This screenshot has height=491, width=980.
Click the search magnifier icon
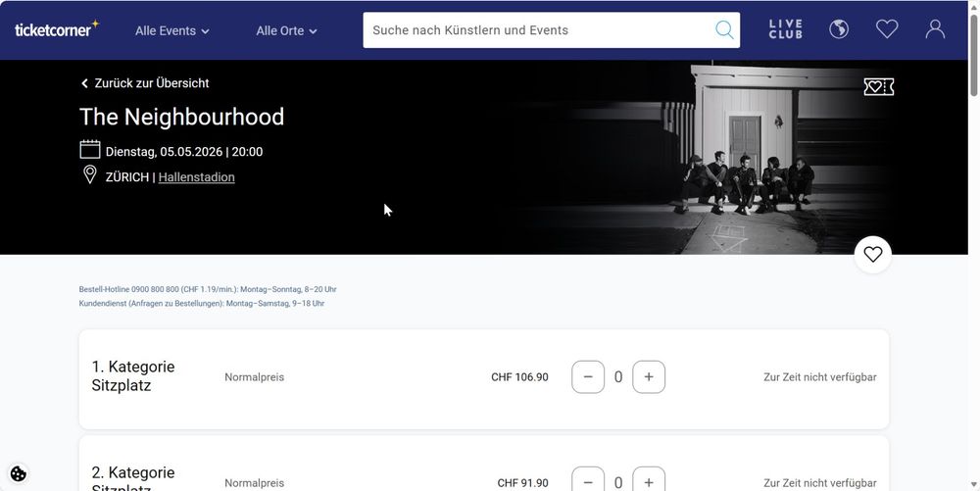pos(724,30)
